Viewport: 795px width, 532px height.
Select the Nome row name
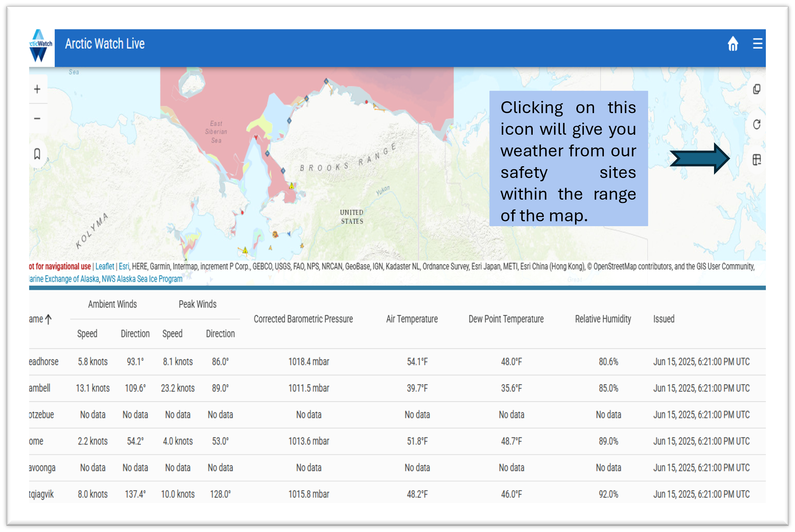[36, 442]
